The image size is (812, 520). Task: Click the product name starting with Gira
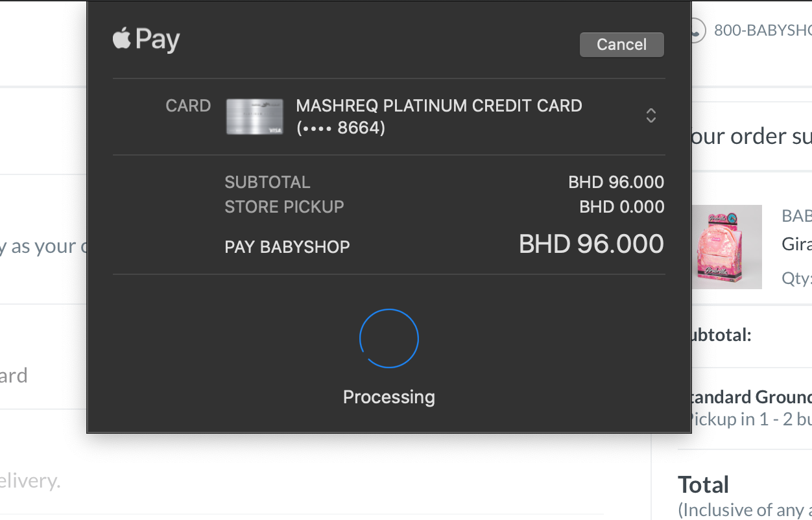[x=796, y=244]
